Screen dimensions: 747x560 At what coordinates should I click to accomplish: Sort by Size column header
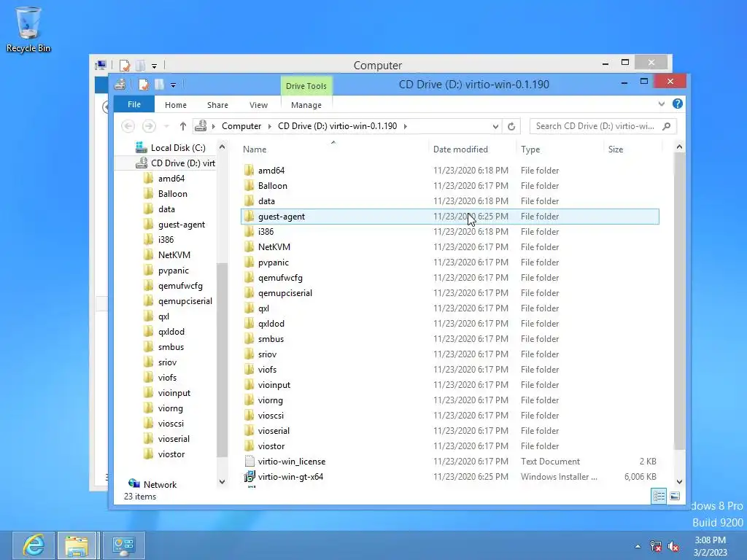616,149
